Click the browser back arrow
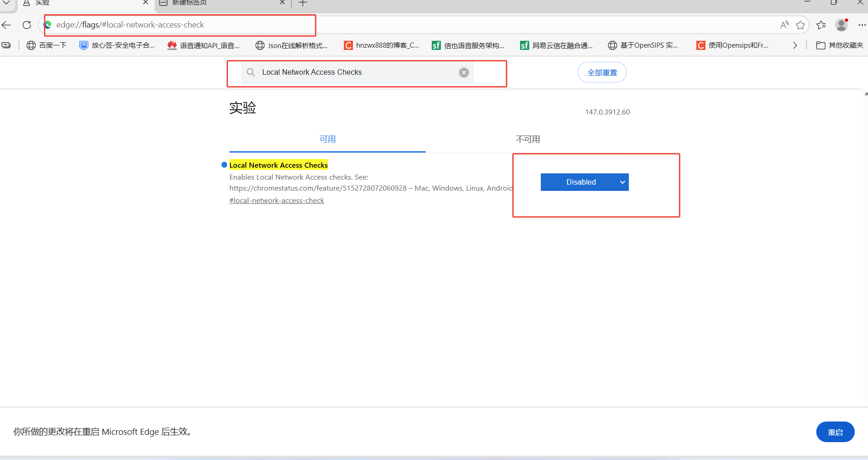 click(x=6, y=25)
